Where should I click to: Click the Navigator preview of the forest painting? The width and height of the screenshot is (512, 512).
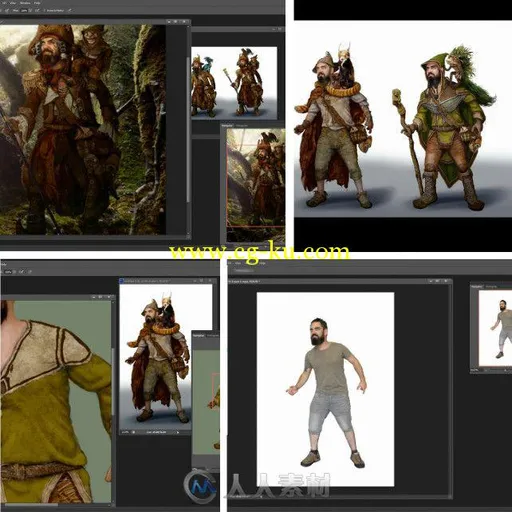click(x=256, y=185)
